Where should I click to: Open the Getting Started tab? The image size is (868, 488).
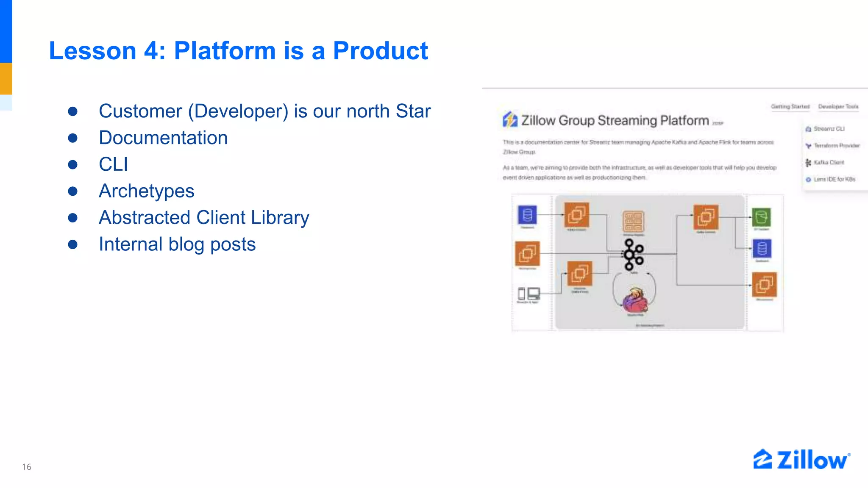(x=790, y=106)
